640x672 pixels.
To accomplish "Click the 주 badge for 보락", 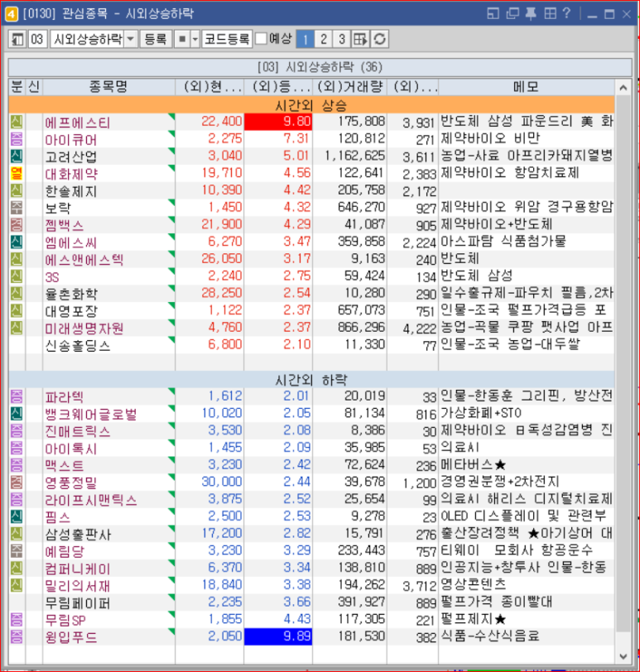I will (x=17, y=208).
